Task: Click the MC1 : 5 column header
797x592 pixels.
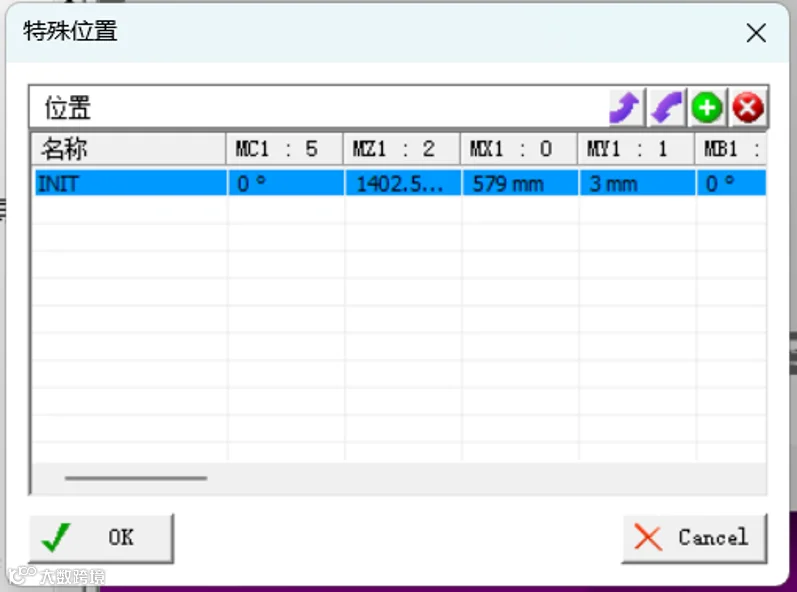Action: tap(285, 149)
